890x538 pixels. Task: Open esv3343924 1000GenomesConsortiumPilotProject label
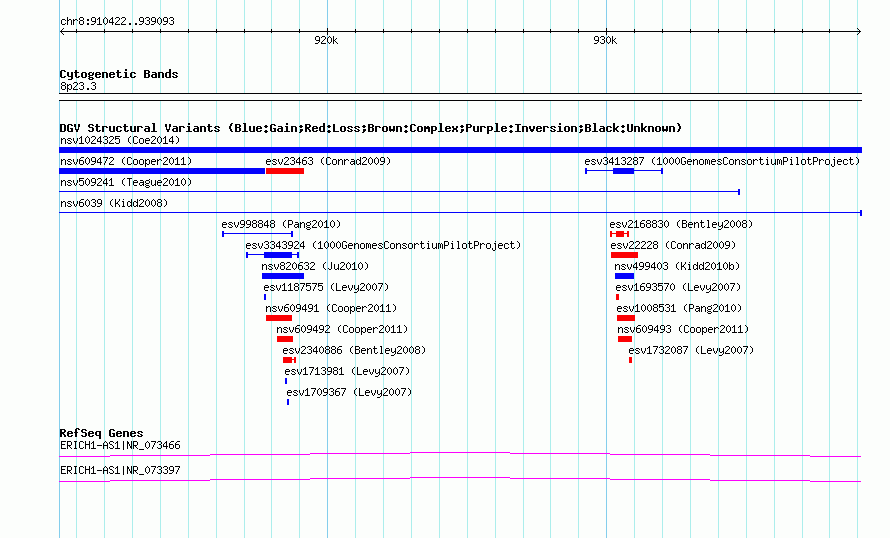tap(383, 245)
